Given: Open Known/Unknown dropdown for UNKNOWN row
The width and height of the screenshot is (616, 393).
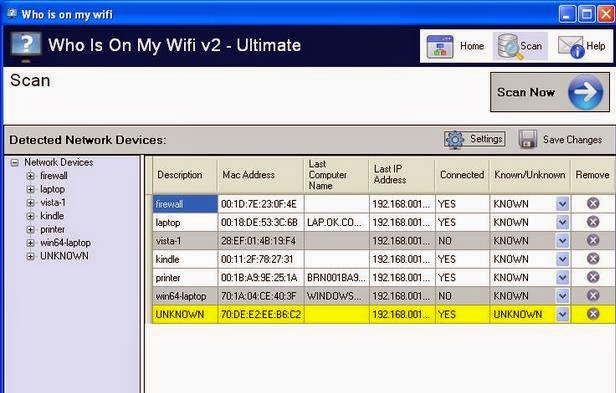Looking at the screenshot, I should (x=563, y=314).
